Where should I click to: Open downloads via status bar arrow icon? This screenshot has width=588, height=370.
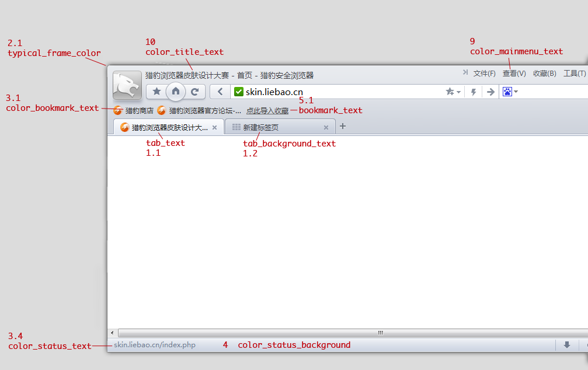[x=567, y=345]
